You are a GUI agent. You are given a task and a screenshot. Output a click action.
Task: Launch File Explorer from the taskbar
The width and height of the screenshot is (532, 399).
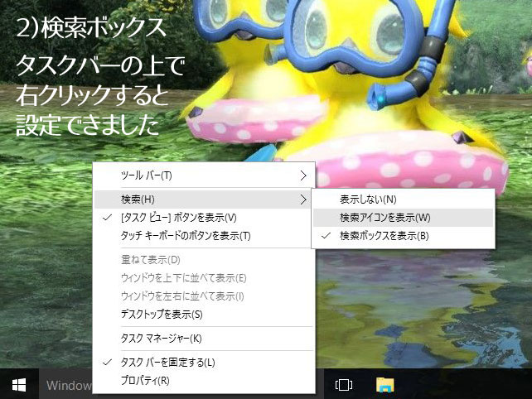click(385, 385)
